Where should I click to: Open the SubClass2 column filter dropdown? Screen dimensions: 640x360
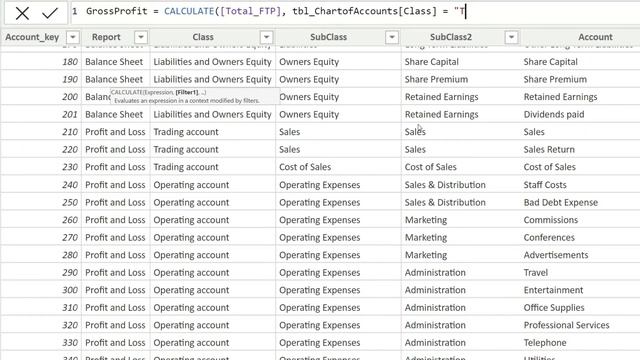(x=511, y=37)
